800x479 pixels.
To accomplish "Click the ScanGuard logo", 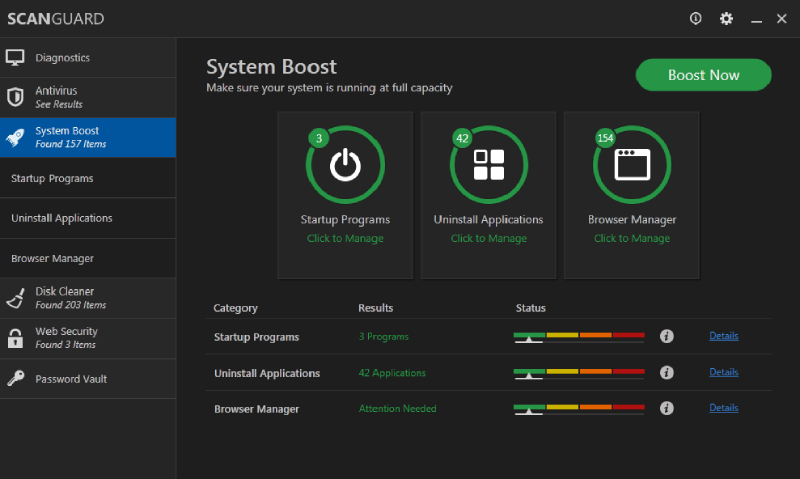I will [x=56, y=19].
